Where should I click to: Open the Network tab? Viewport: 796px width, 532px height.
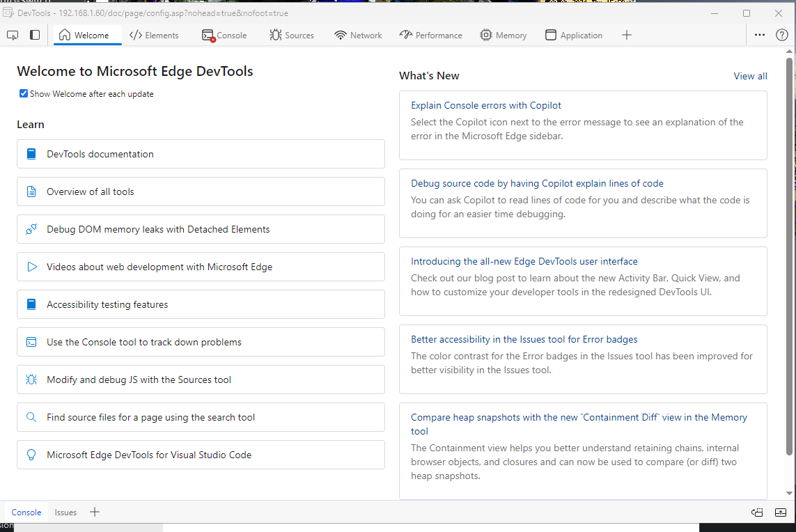click(x=358, y=35)
